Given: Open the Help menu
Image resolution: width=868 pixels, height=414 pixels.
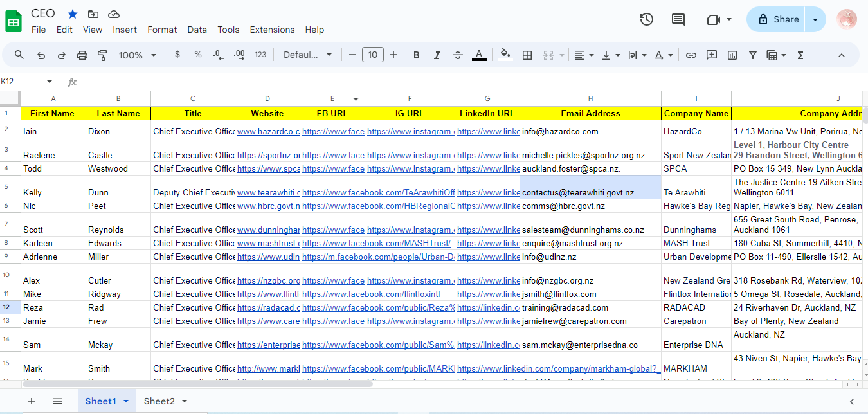Looking at the screenshot, I should click(314, 30).
